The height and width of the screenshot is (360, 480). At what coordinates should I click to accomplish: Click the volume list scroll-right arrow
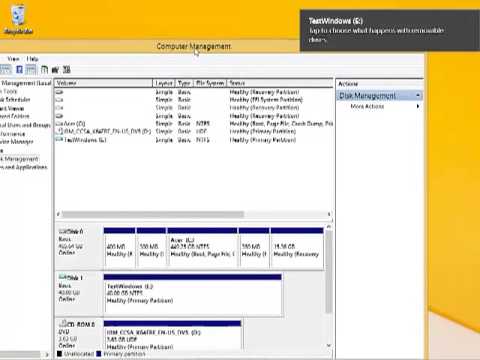tap(329, 214)
